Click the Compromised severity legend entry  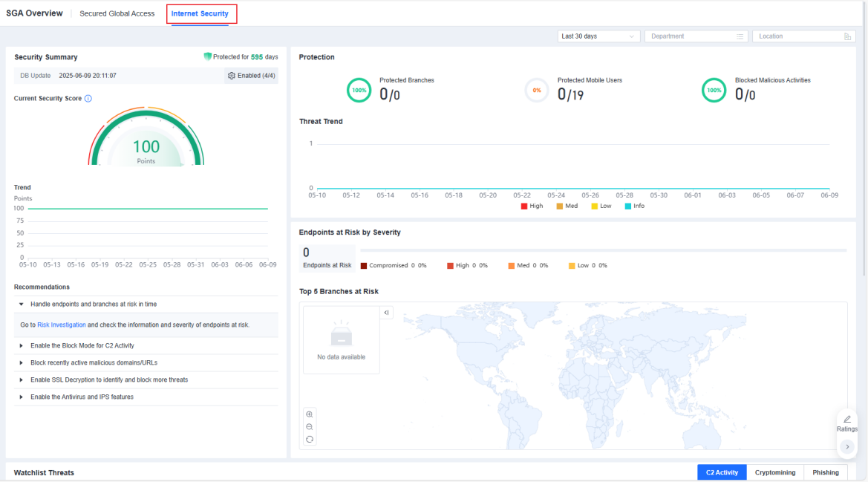394,266
